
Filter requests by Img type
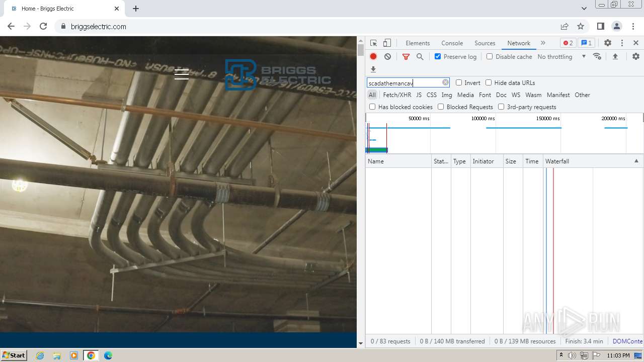447,95
